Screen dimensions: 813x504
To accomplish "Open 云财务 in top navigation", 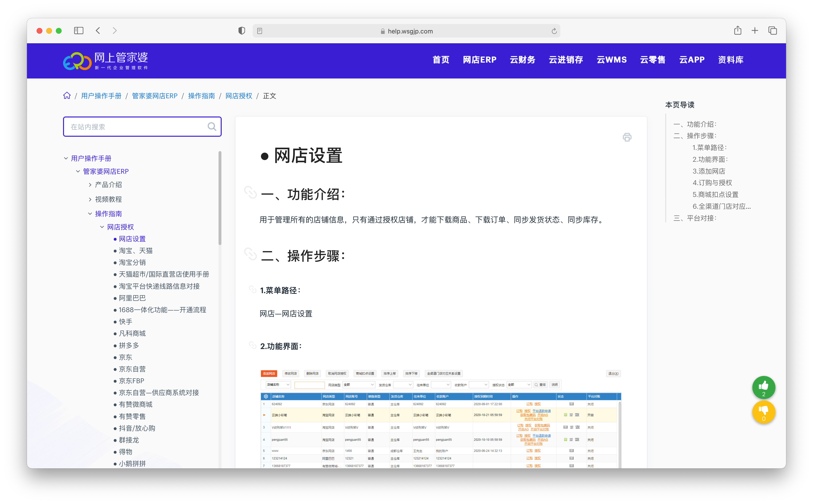I will click(x=522, y=60).
